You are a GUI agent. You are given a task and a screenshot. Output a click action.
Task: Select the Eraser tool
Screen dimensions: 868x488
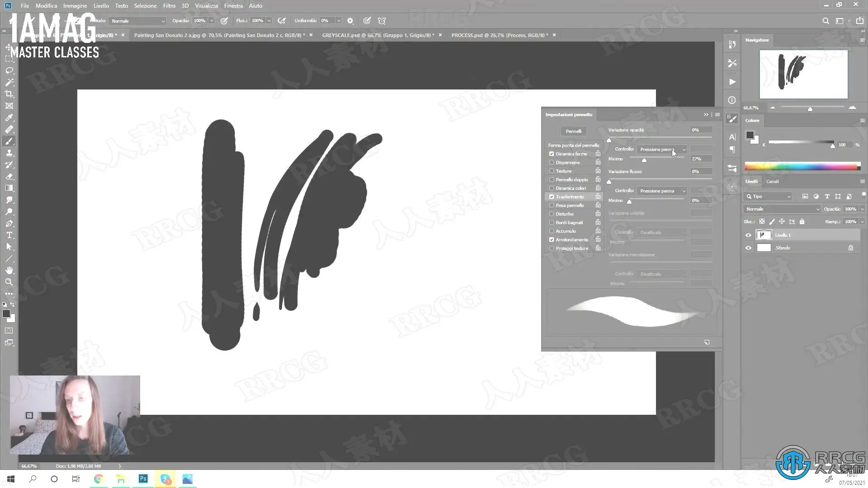(x=9, y=177)
